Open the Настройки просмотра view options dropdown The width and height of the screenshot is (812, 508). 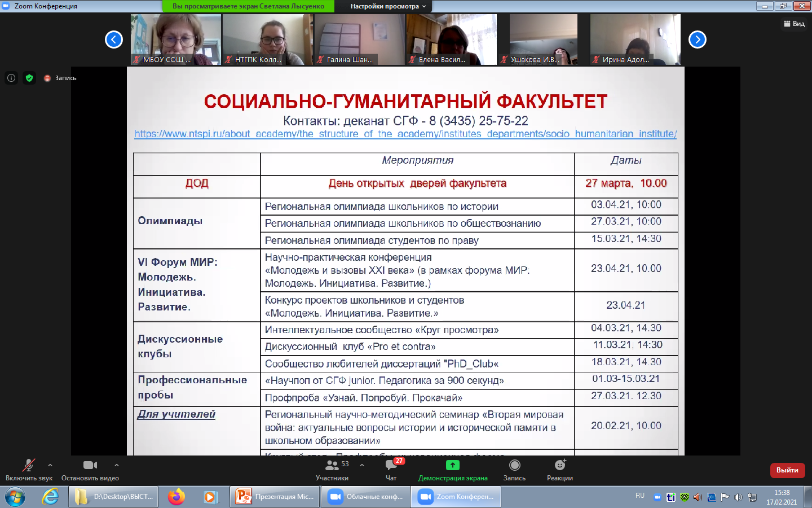388,6
